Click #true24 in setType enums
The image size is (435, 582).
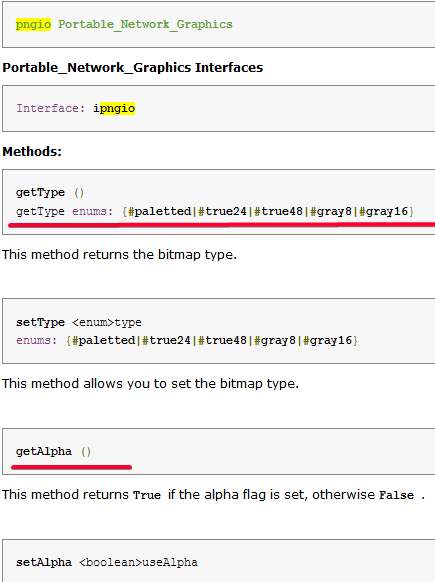tap(166, 340)
